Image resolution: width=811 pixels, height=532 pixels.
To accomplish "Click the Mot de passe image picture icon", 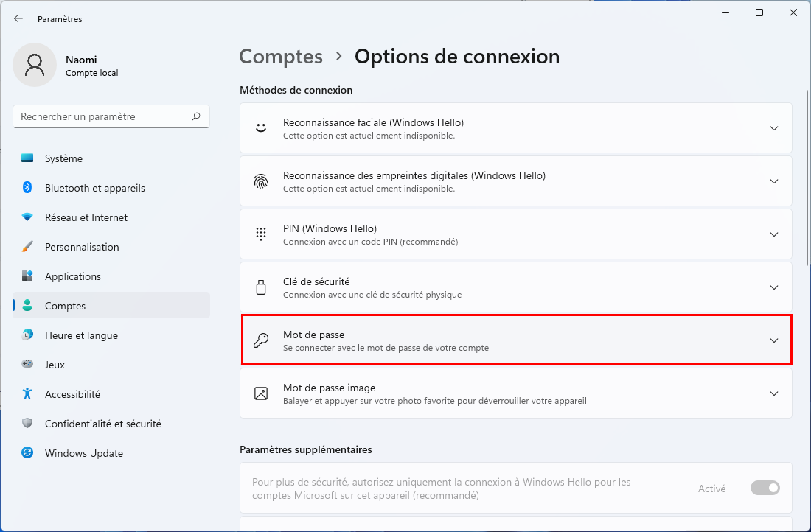I will [x=261, y=393].
